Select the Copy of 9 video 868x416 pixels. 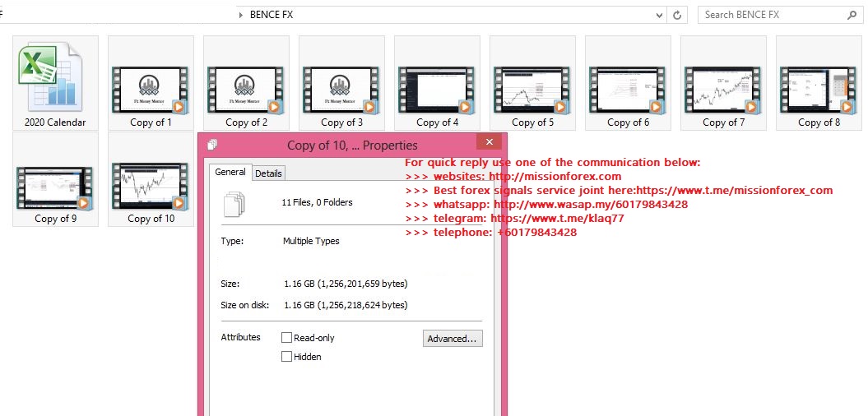[x=55, y=179]
